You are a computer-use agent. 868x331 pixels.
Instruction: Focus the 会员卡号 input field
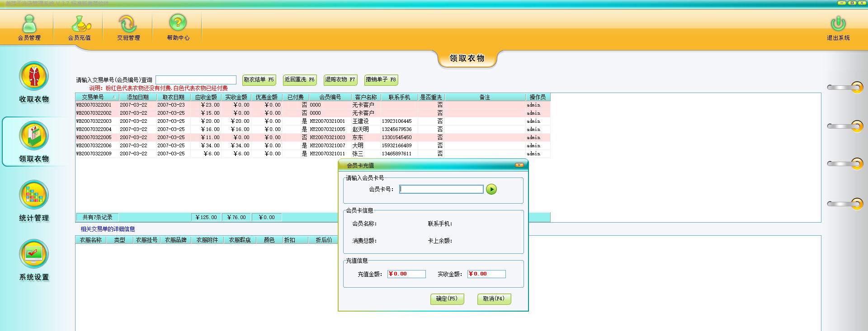coord(441,189)
